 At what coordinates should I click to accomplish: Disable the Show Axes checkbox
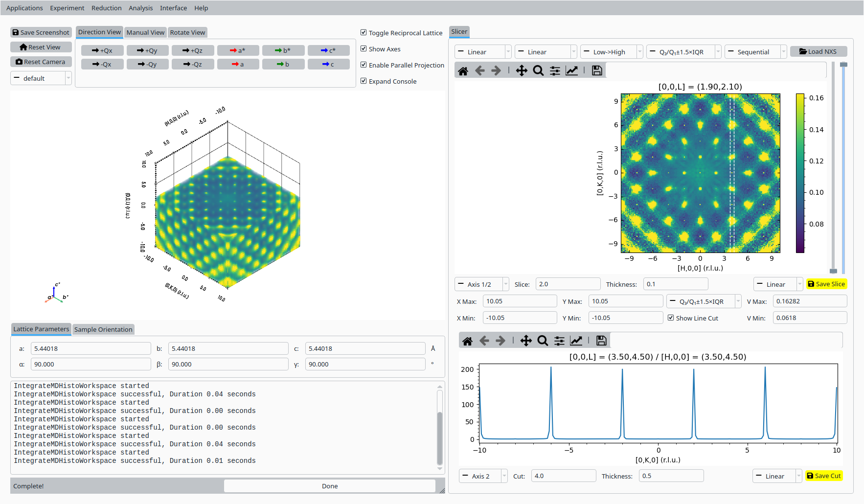point(364,49)
